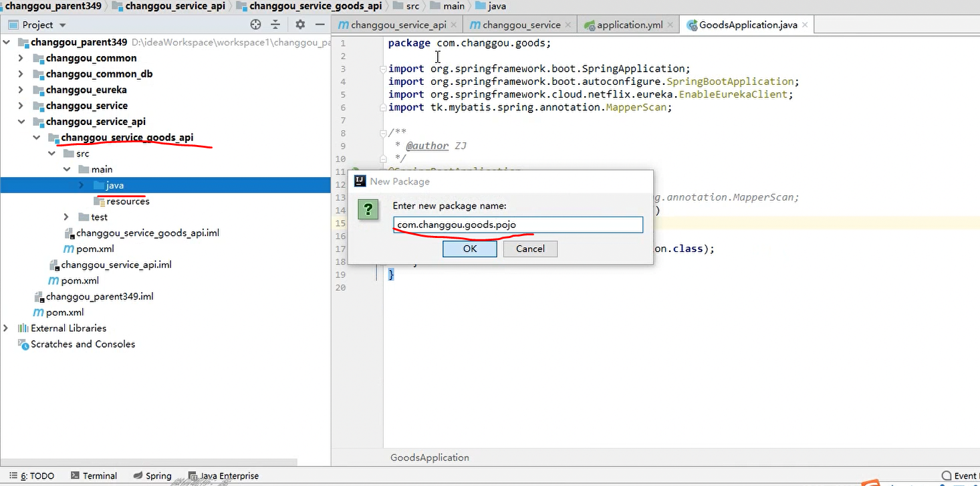Click GoodsApplication breadcrumb below the editor
The image size is (980, 486).
pos(430,458)
